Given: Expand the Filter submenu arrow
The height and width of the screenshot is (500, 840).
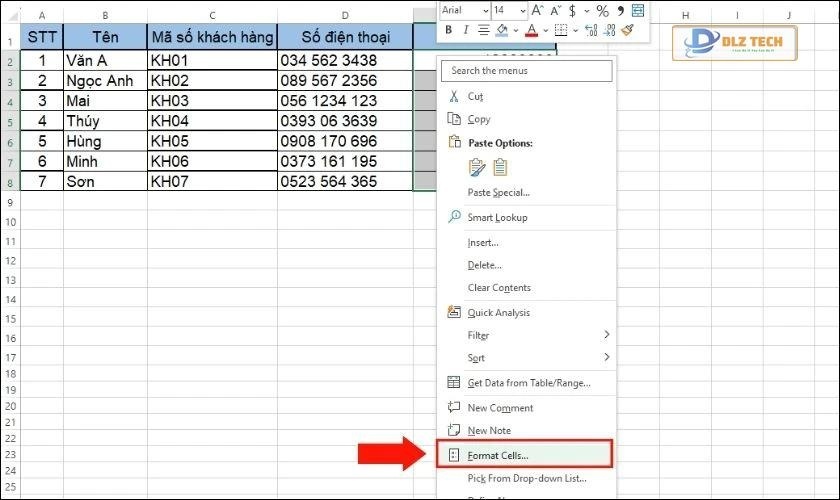Looking at the screenshot, I should tap(606, 334).
